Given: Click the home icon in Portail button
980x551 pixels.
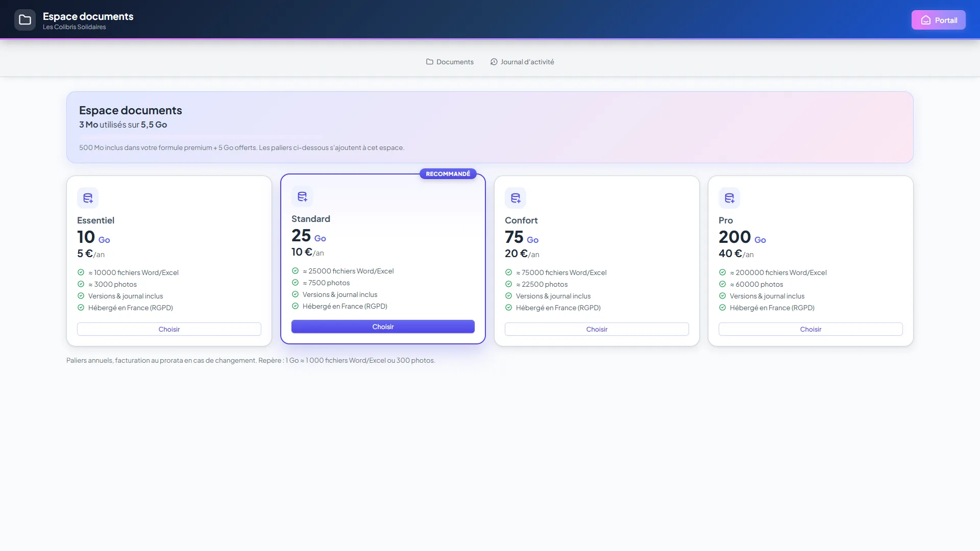Looking at the screenshot, I should click(925, 20).
